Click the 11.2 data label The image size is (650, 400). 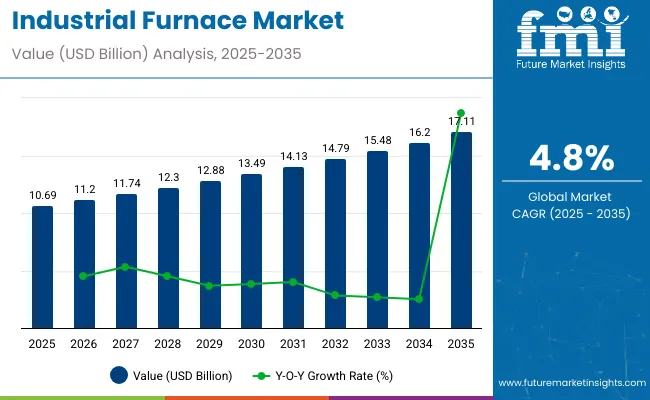tap(85, 189)
